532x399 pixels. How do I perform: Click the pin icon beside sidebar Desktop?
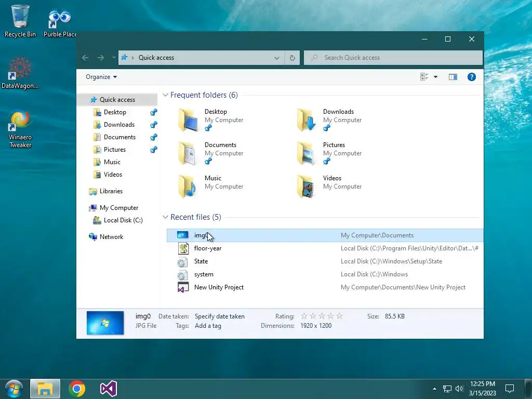154,112
